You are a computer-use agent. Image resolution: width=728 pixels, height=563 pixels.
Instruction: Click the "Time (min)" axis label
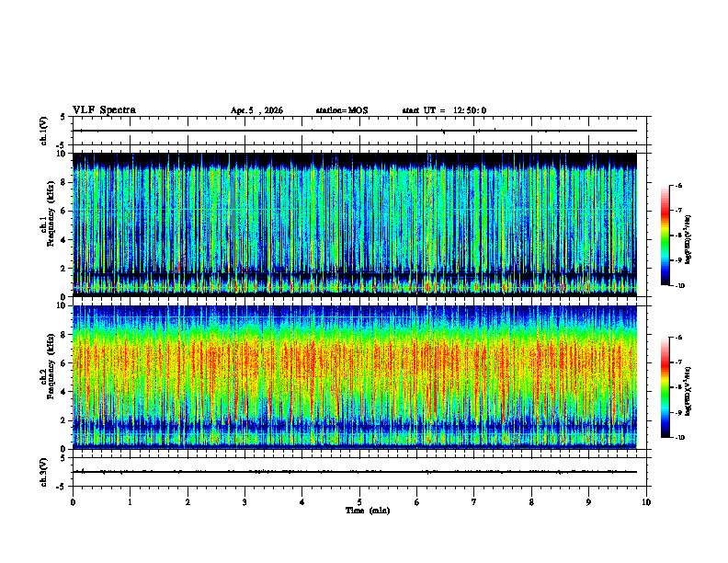point(368,511)
